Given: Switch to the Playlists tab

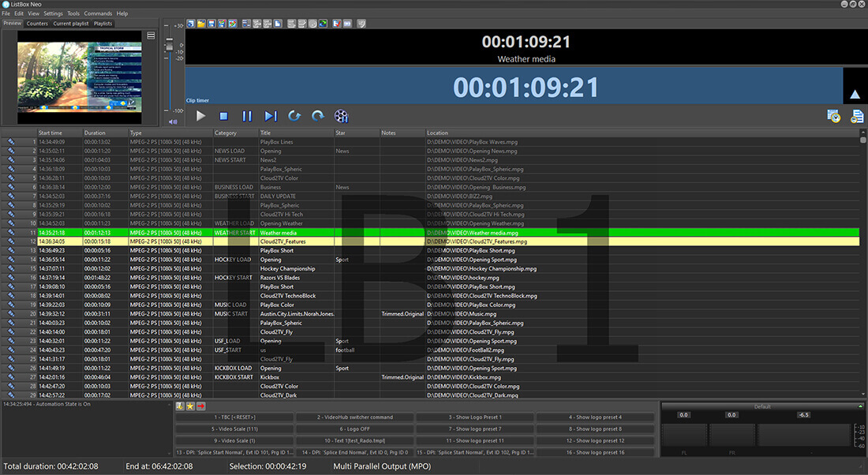Looking at the screenshot, I should pos(103,23).
